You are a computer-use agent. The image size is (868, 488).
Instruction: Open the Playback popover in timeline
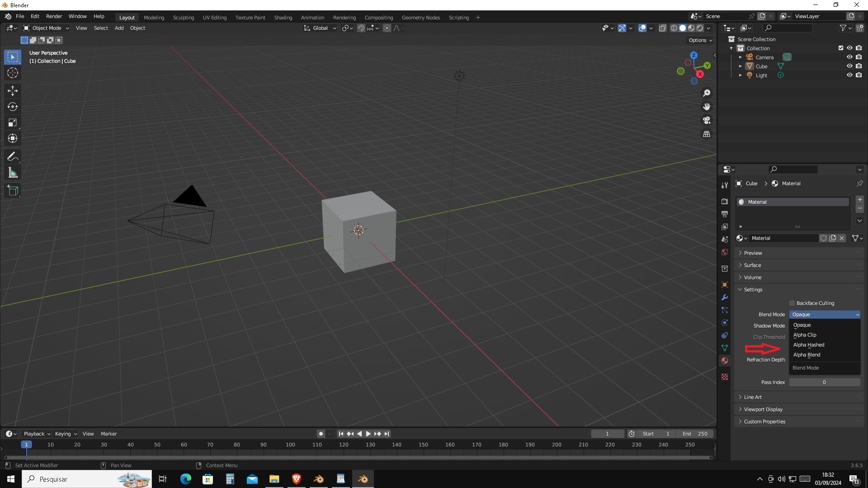(37, 434)
